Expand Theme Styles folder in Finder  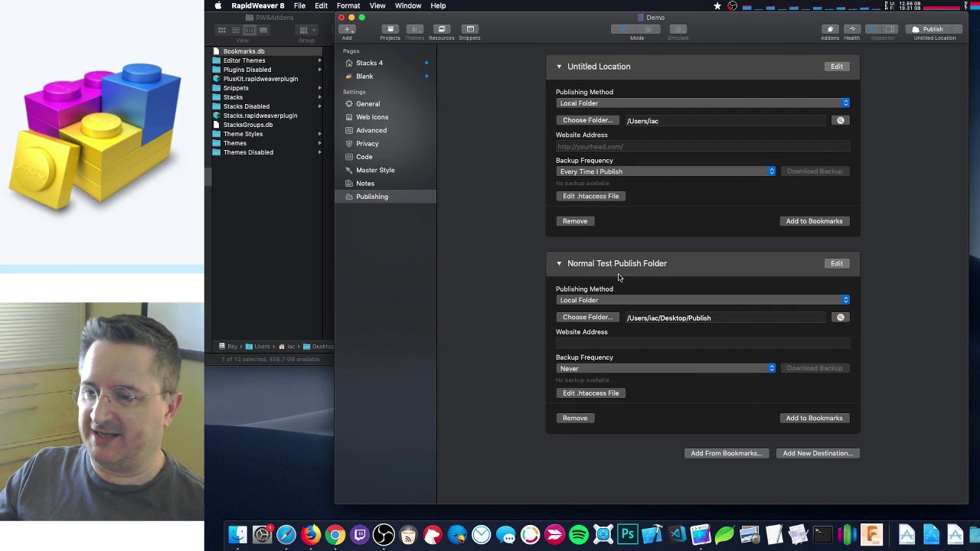click(x=320, y=134)
